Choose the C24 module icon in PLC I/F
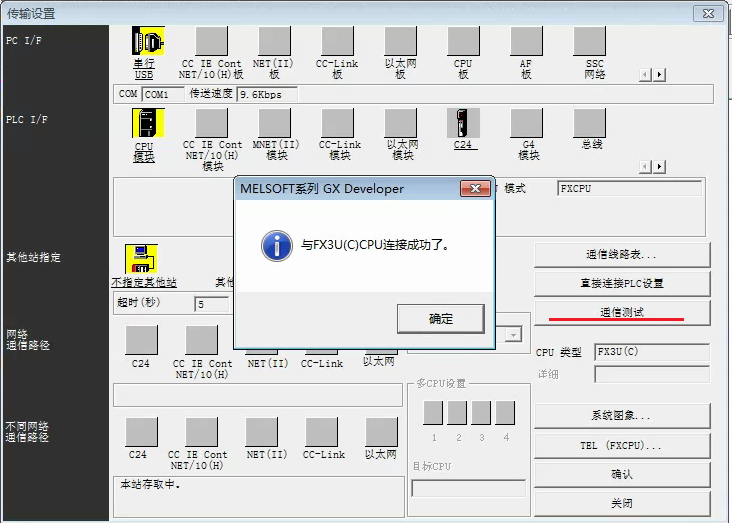732x523 pixels. pos(464,123)
